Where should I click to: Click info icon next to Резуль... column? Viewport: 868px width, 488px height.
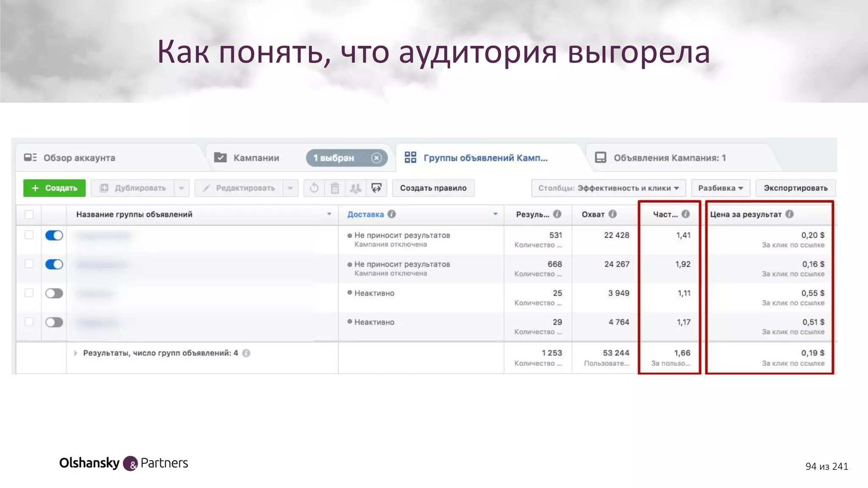click(557, 214)
